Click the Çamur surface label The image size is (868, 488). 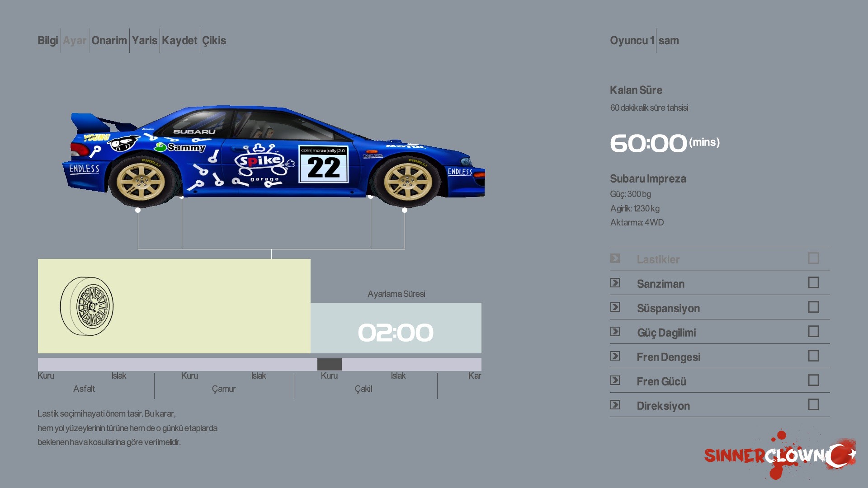coord(224,389)
